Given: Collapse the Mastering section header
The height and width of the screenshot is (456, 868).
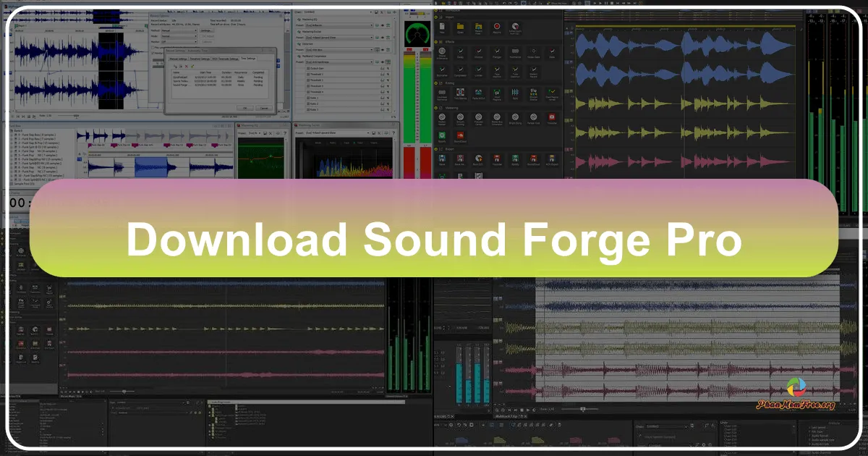Looking at the screenshot, I should point(437,109).
